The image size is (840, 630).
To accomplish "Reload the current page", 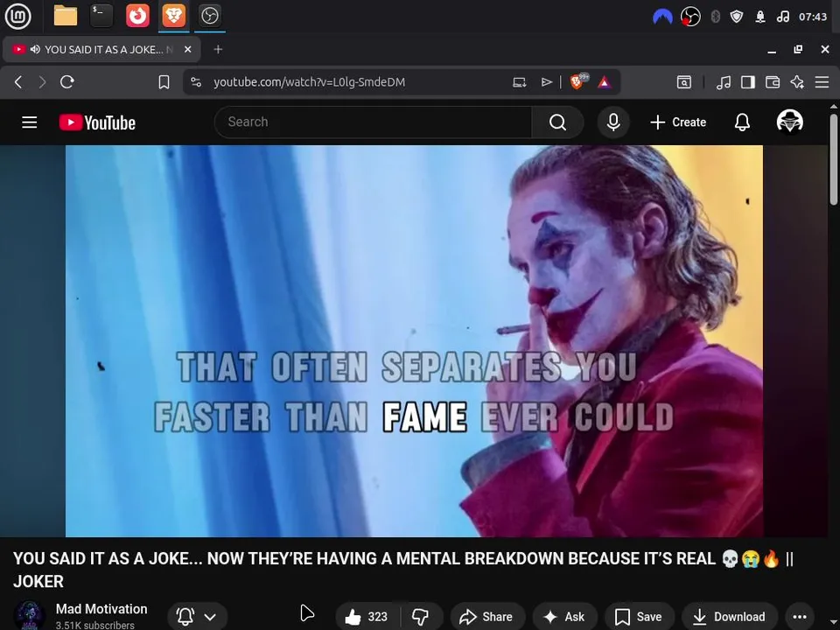I will 67,82.
